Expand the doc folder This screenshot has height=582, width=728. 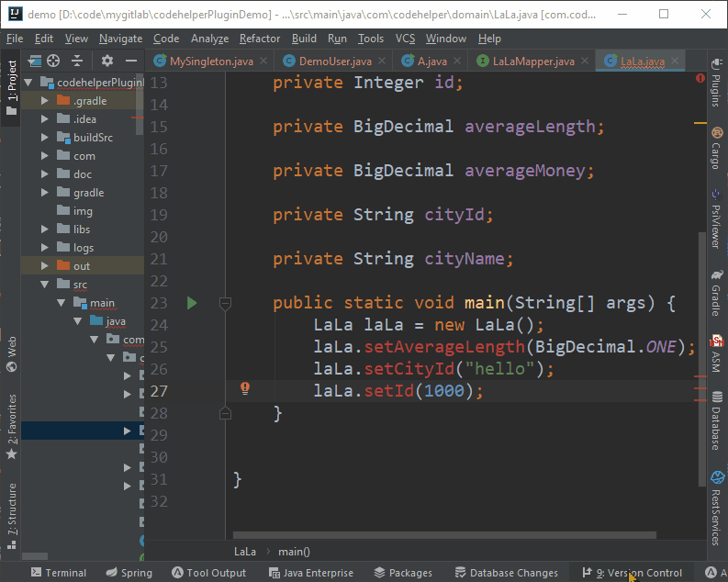click(45, 174)
